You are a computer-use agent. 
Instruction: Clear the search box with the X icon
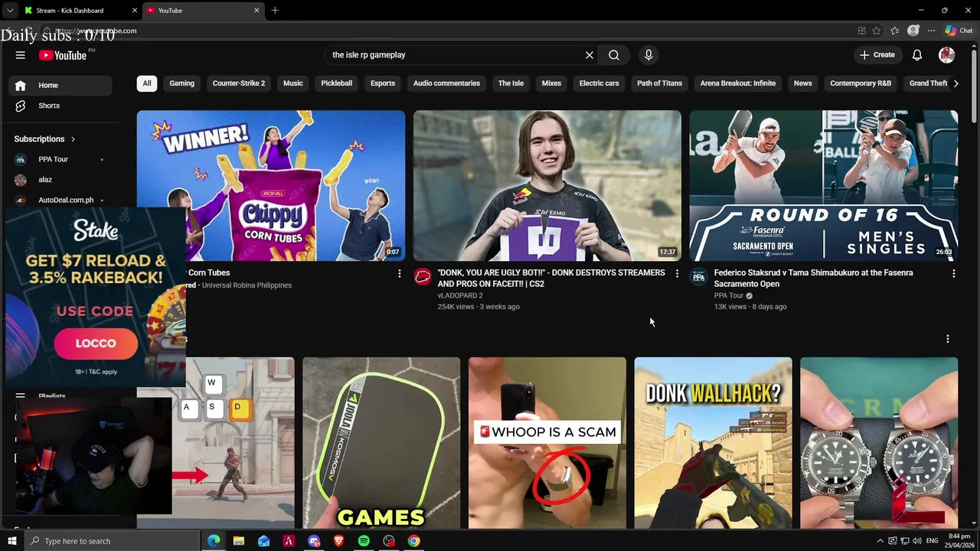[x=590, y=55]
